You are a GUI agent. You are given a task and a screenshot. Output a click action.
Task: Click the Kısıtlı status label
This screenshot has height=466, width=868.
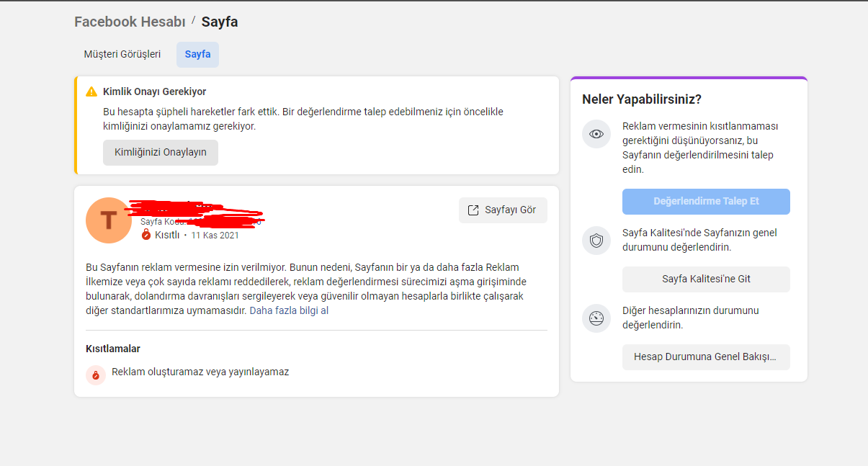click(167, 235)
